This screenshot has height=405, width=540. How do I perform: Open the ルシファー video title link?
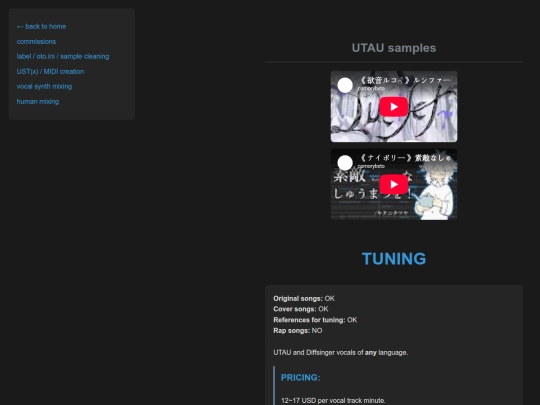click(x=405, y=80)
